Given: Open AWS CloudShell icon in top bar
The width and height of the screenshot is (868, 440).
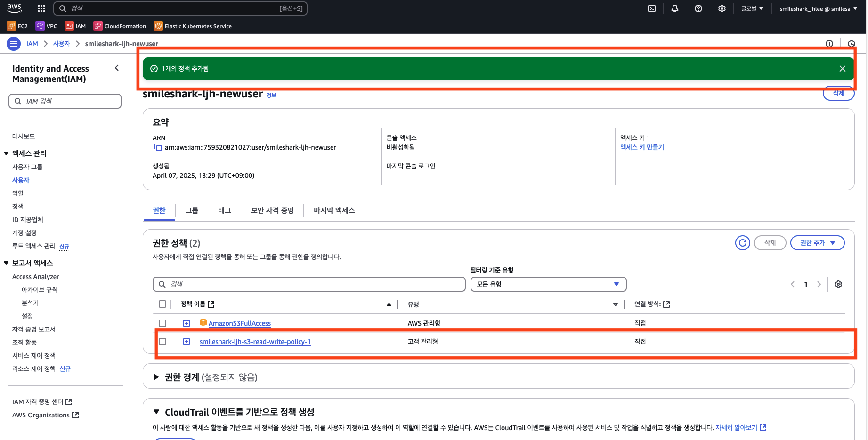Looking at the screenshot, I should [652, 8].
